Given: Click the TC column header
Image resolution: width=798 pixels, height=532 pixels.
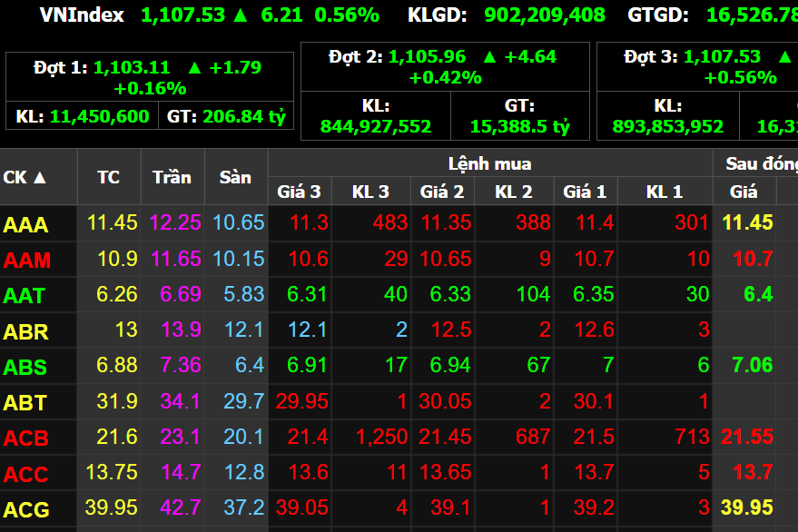Looking at the screenshot, I should coord(108,177).
